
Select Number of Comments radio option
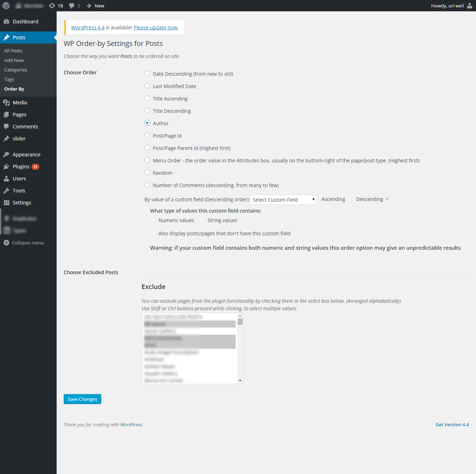click(x=147, y=185)
